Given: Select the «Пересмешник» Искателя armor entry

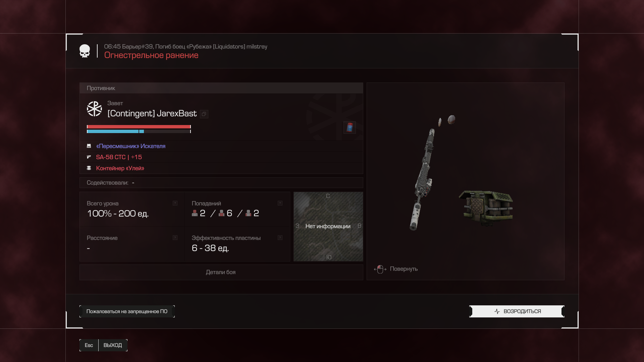Looking at the screenshot, I should tap(130, 146).
